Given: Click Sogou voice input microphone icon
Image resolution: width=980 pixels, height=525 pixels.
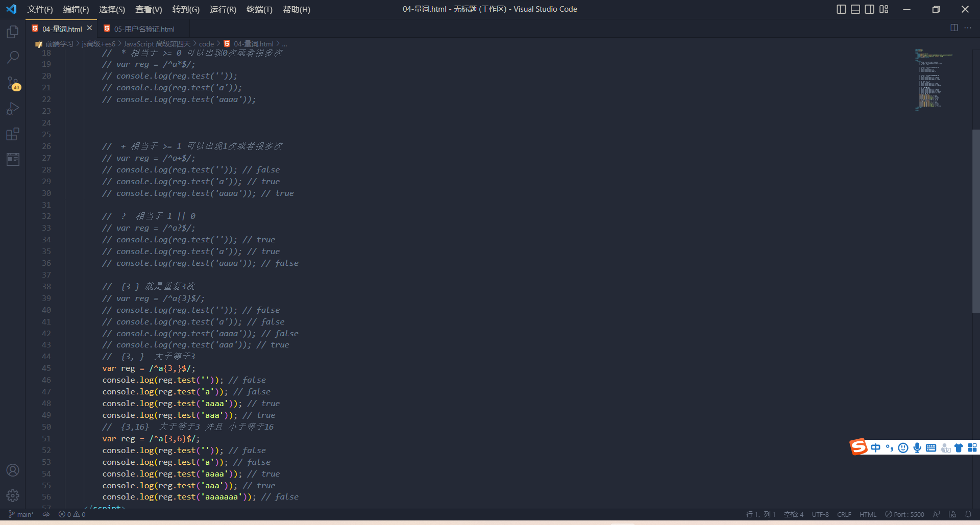Looking at the screenshot, I should (x=917, y=448).
